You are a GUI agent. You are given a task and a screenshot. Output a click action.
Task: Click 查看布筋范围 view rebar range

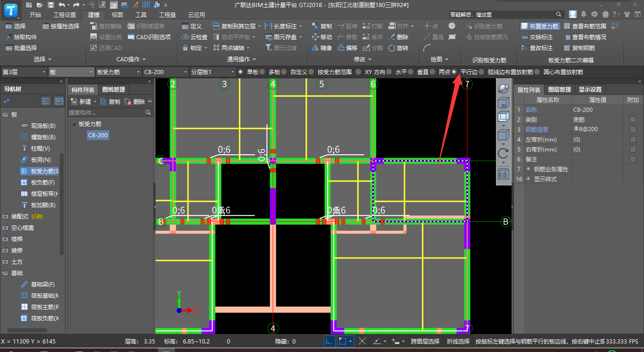[x=585, y=26]
